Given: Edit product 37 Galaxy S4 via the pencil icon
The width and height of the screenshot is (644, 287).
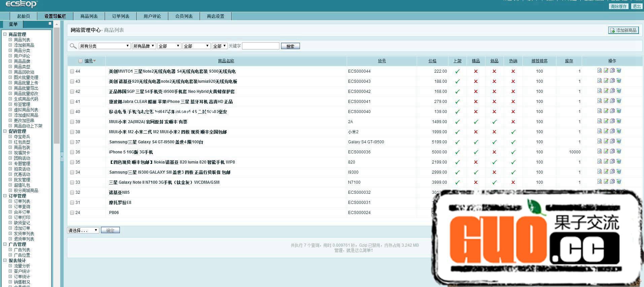Looking at the screenshot, I should point(606,141).
